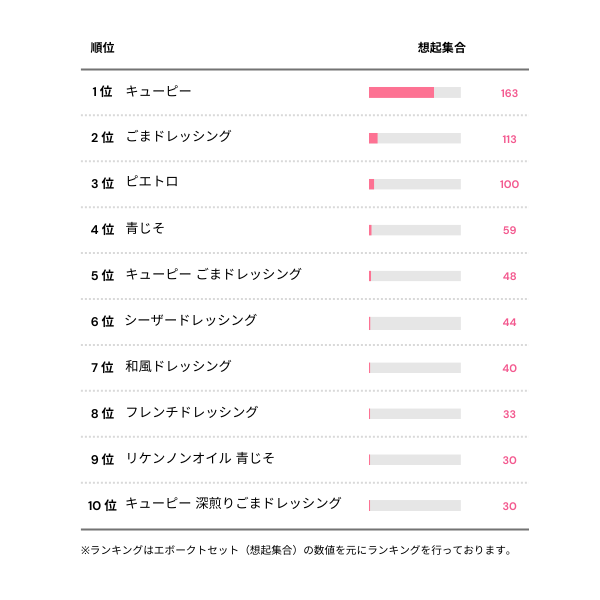Open キユーピー ごまドレッシング at rank 5
This screenshot has height=600, width=600.
click(x=213, y=275)
